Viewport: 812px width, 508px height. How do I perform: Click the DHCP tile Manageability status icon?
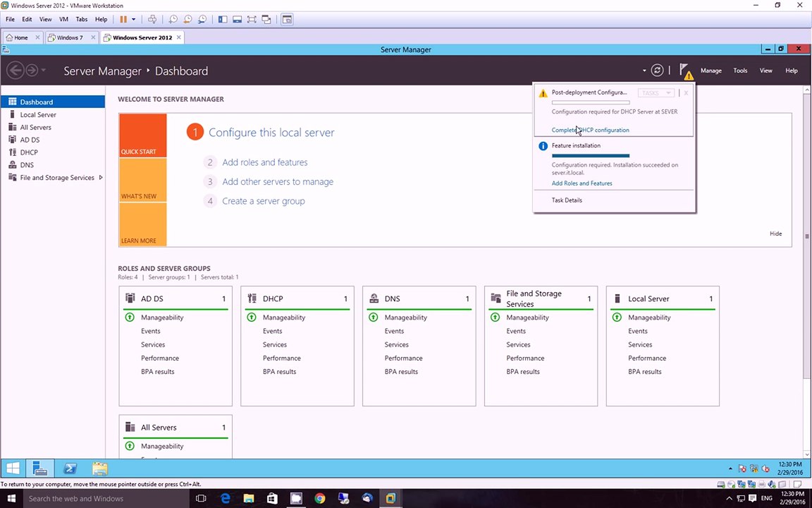click(x=252, y=317)
